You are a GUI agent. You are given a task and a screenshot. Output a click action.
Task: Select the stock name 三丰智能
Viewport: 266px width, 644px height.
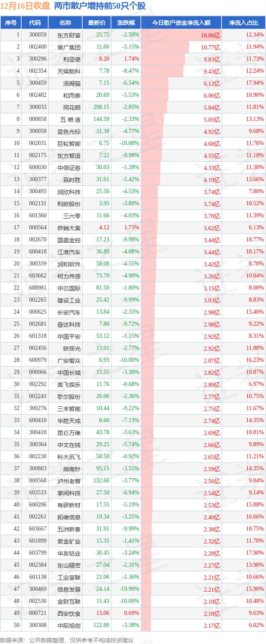click(x=69, y=408)
